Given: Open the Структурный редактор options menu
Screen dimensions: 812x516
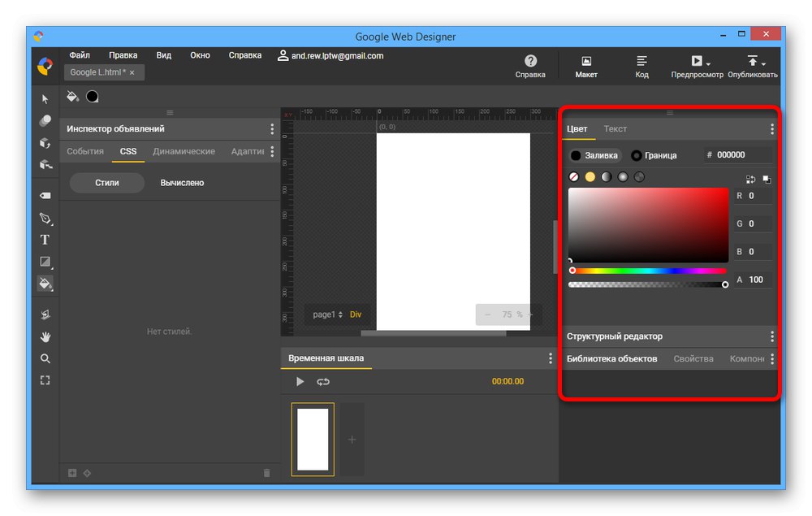Looking at the screenshot, I should tap(772, 336).
